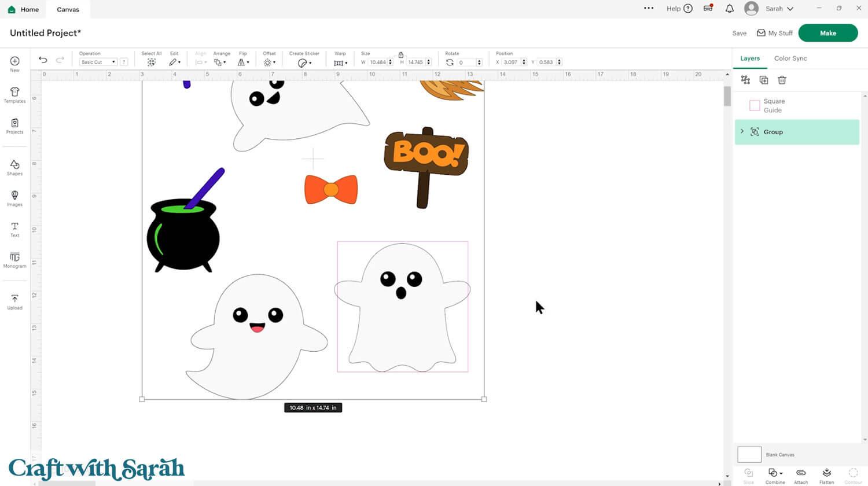The height and width of the screenshot is (486, 868).
Task: Click the Undo arrow
Action: [x=43, y=60]
